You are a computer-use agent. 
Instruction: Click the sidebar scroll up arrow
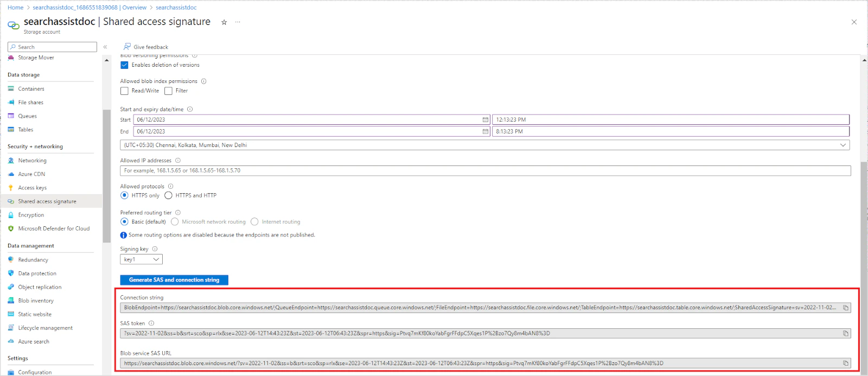pos(107,60)
